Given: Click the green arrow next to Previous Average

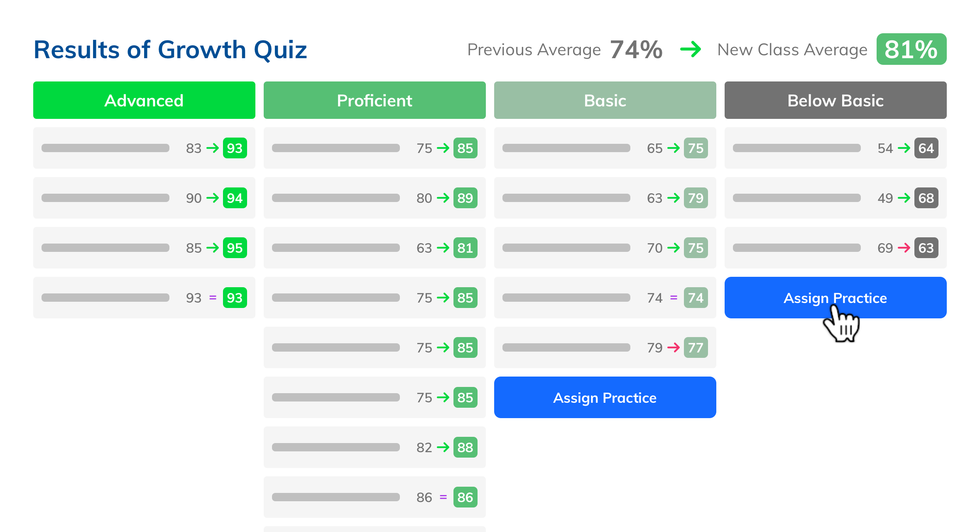Looking at the screenshot, I should coord(691,49).
